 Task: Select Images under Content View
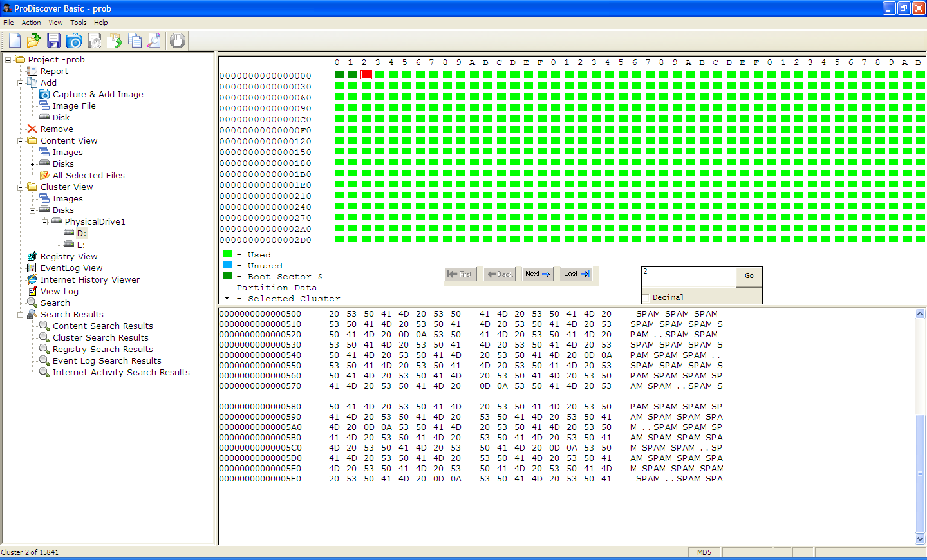pyautogui.click(x=68, y=153)
